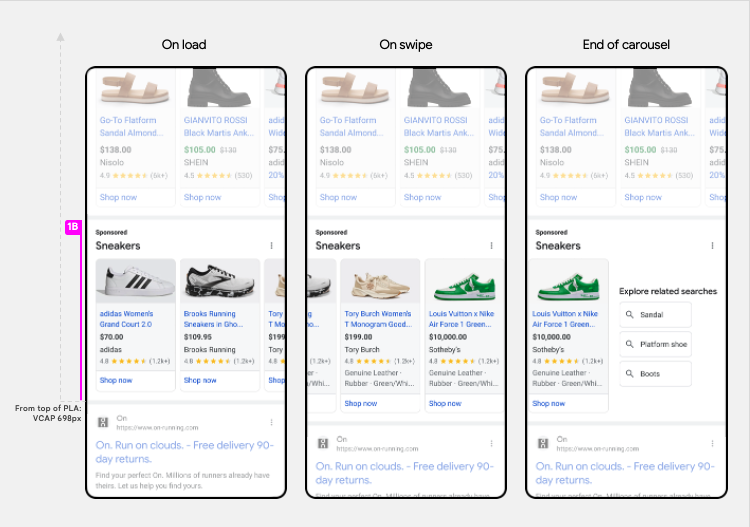This screenshot has height=527, width=750.
Task: Open Brooks Running sneaker image in On load
Action: pyautogui.click(x=220, y=281)
